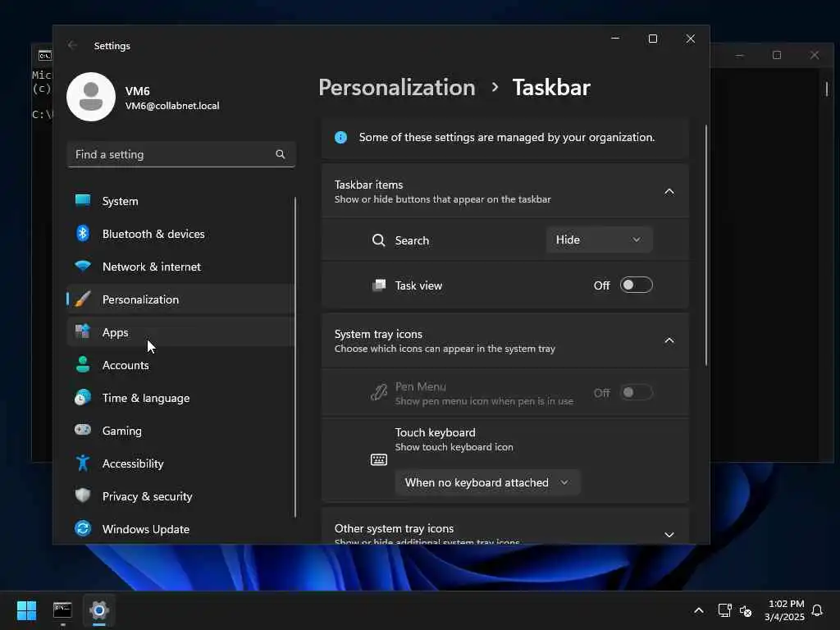Click the Command Prompt window scrollbar

point(827,89)
